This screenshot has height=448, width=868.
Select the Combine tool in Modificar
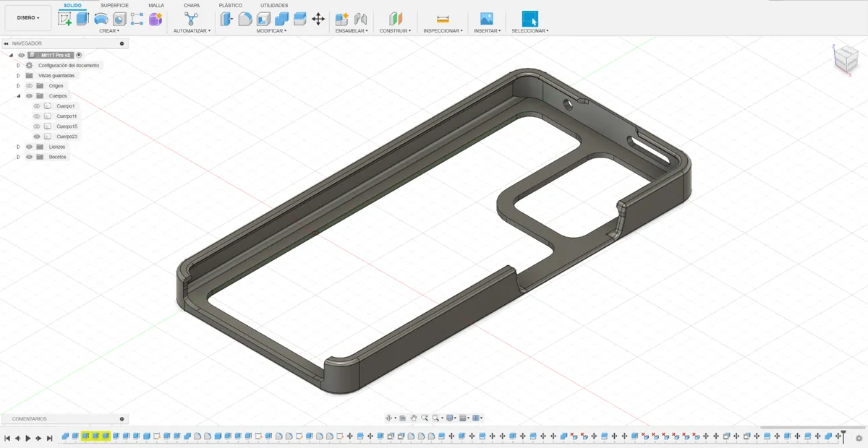(x=281, y=20)
